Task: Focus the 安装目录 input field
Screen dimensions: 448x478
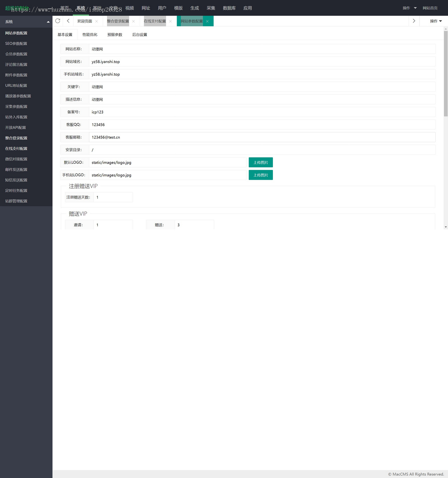Action: (262, 150)
